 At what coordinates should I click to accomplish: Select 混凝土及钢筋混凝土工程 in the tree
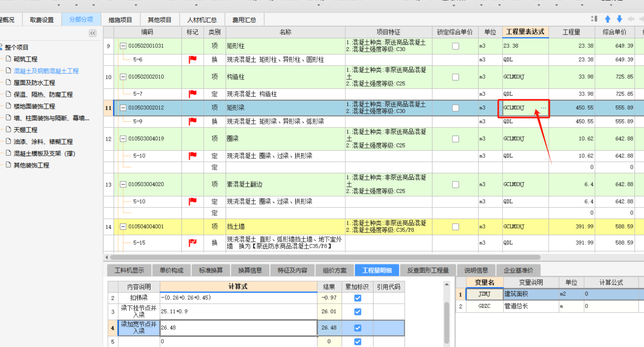click(x=46, y=71)
